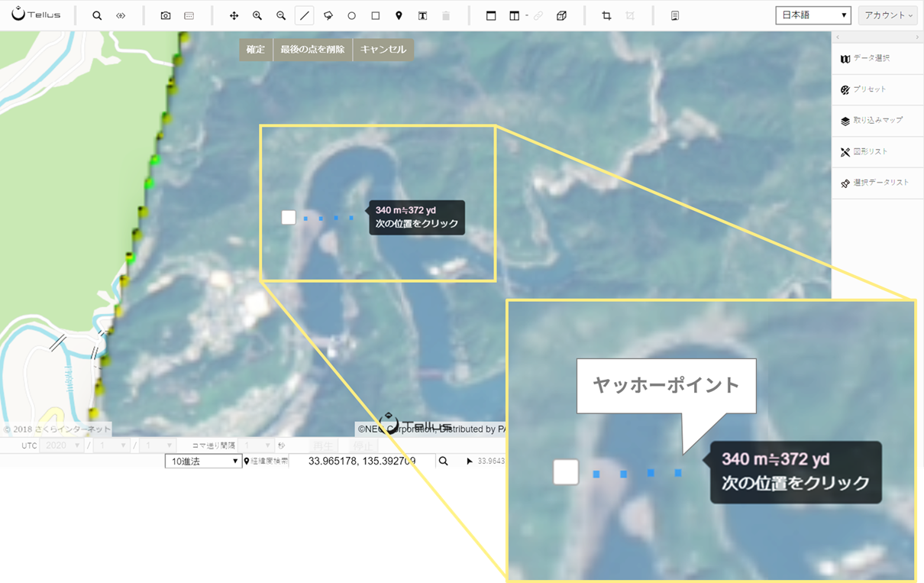Open the アカウント account menu
This screenshot has width=924, height=583.
tap(888, 15)
